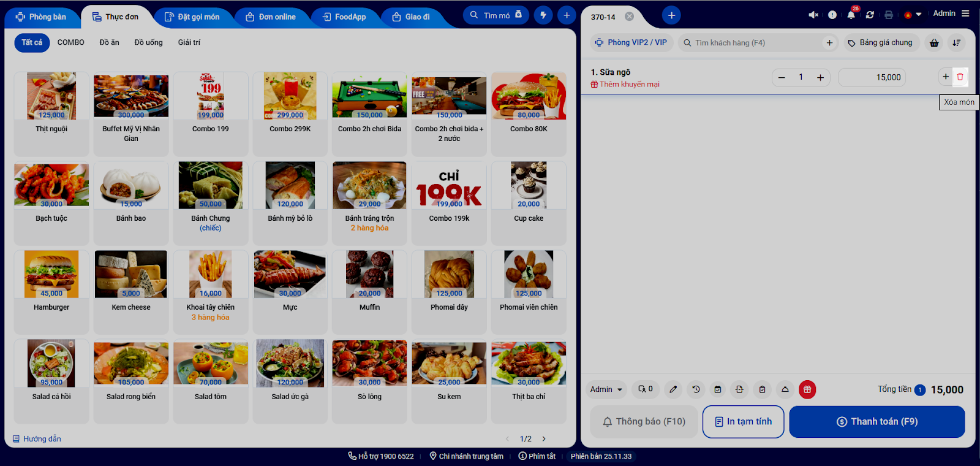Image resolution: width=980 pixels, height=466 pixels.
Task: Open the Đặt gọi món tab
Action: tap(192, 17)
